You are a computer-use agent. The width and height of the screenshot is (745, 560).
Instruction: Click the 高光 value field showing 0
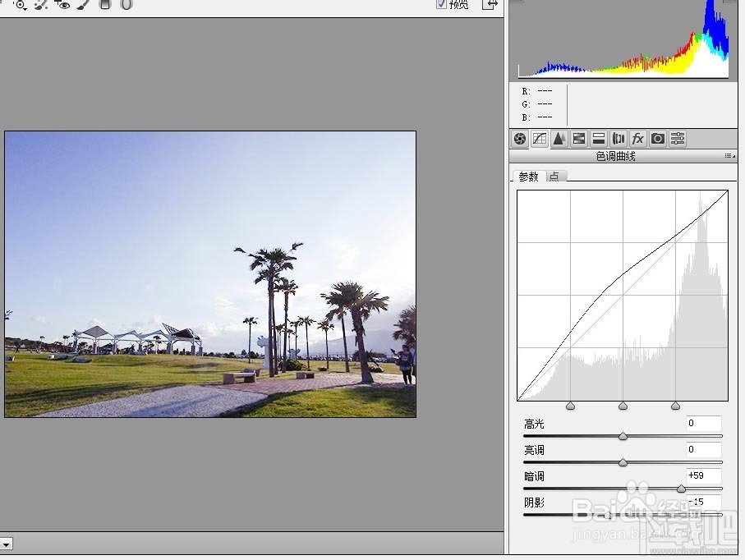click(x=702, y=423)
